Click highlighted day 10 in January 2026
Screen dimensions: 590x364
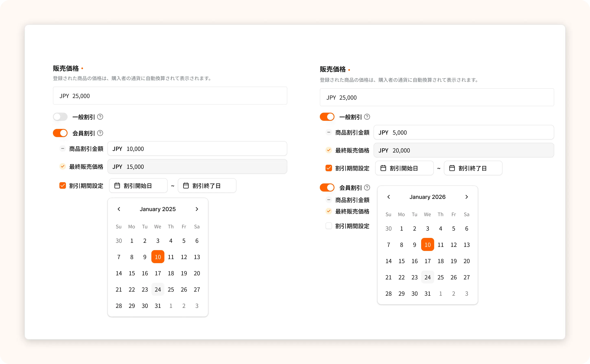(427, 245)
